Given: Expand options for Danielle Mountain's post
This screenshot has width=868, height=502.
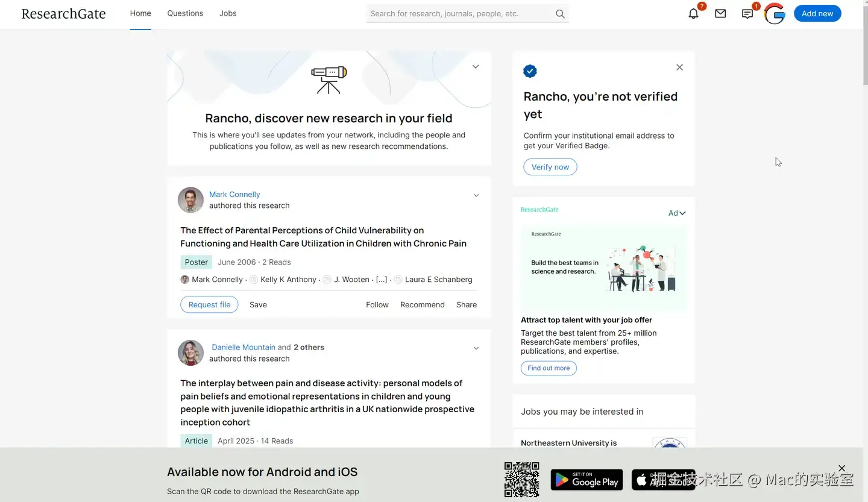Looking at the screenshot, I should pyautogui.click(x=476, y=348).
